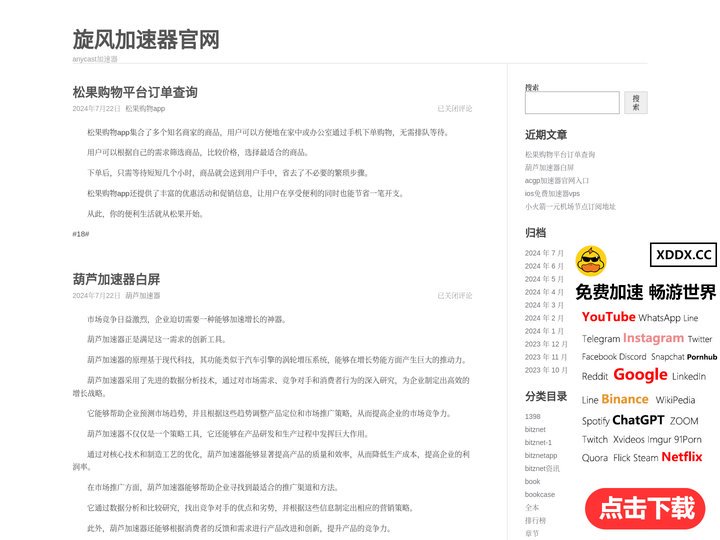Open recent post ios免费加速器vps
This screenshot has height=540, width=720.
[552, 193]
